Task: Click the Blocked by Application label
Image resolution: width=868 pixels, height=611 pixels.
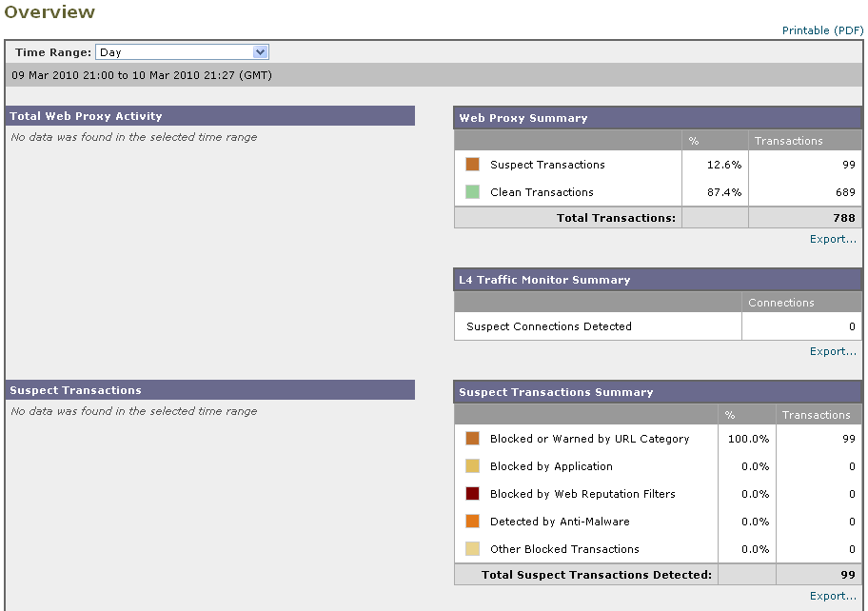Action: 551,466
